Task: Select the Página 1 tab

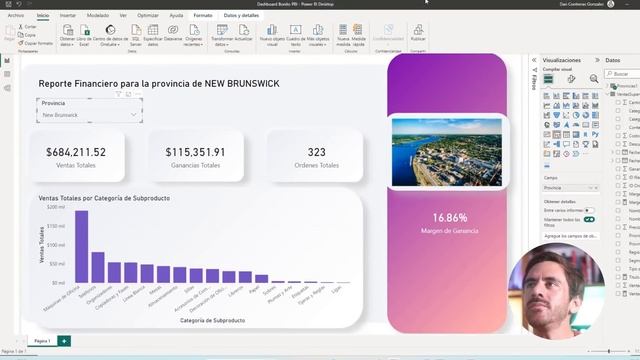Action: pyautogui.click(x=42, y=341)
